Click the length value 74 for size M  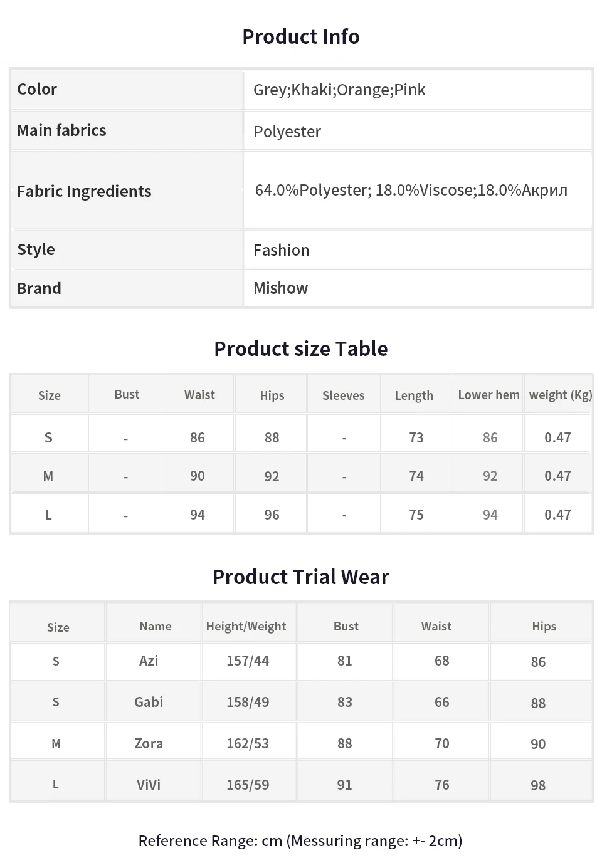pyautogui.click(x=416, y=476)
